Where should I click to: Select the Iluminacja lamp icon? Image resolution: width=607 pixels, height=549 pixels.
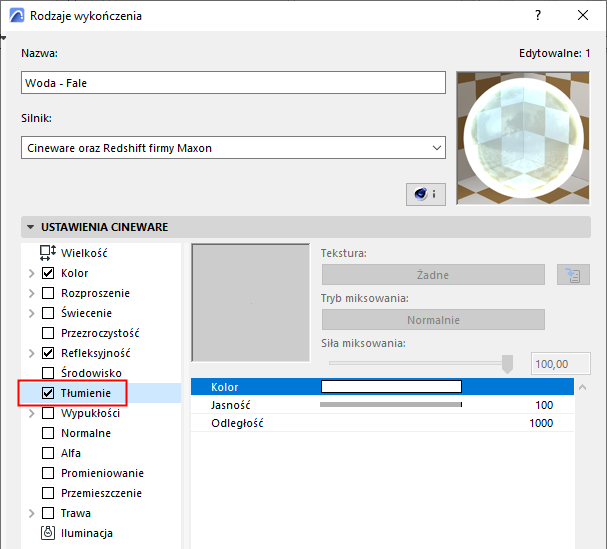coord(48,533)
